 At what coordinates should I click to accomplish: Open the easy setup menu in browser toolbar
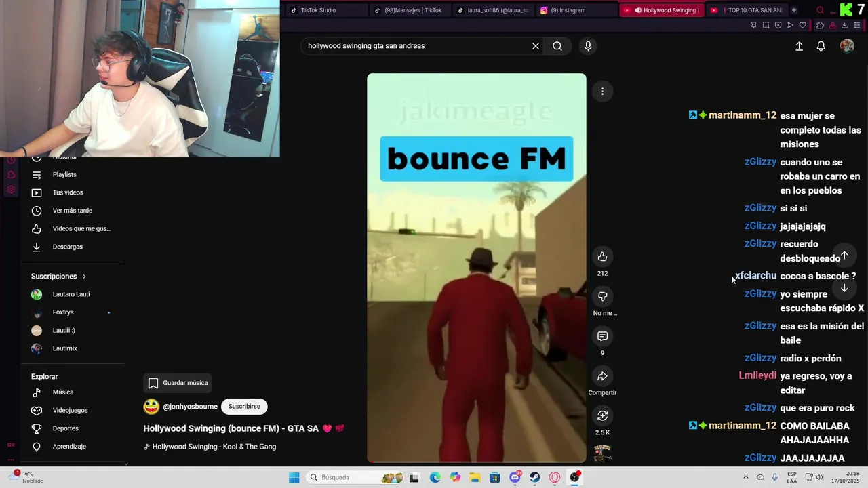coord(857,25)
